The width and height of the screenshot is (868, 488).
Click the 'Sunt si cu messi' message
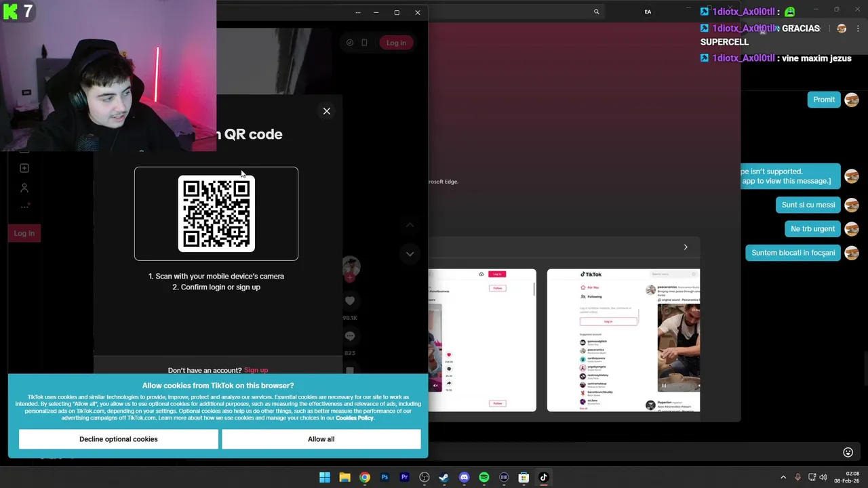(x=808, y=205)
